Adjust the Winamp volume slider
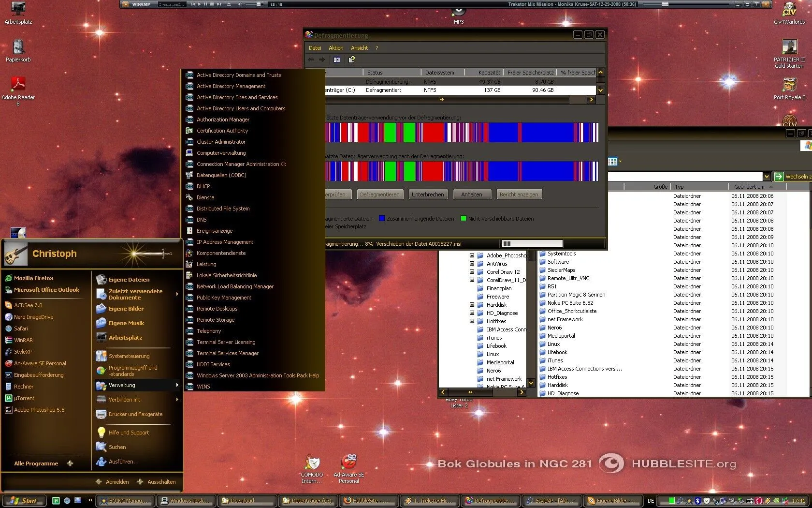This screenshot has width=812, height=508. coord(258,4)
